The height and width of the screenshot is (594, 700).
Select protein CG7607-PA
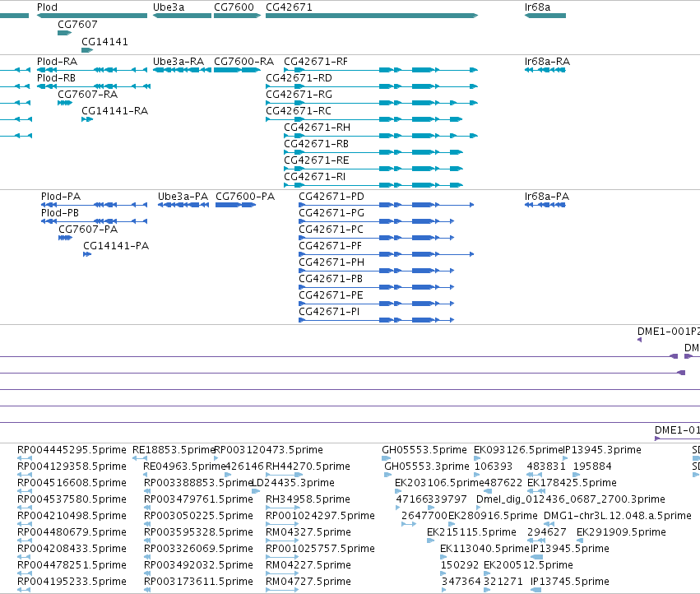(x=88, y=230)
